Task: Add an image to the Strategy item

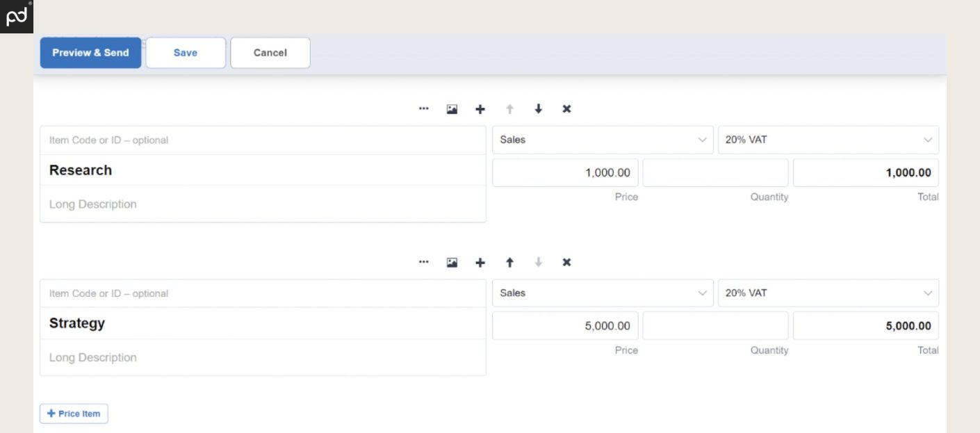Action: click(x=452, y=262)
